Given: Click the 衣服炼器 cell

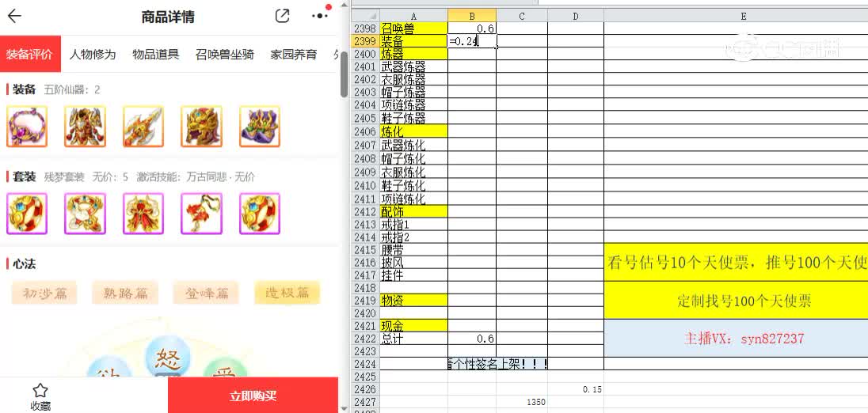Looking at the screenshot, I should click(x=413, y=80).
